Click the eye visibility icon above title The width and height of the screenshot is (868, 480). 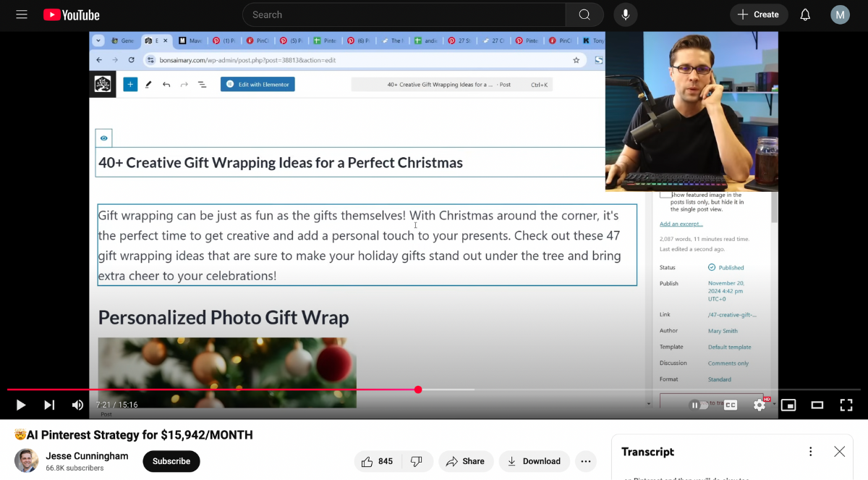tap(104, 138)
